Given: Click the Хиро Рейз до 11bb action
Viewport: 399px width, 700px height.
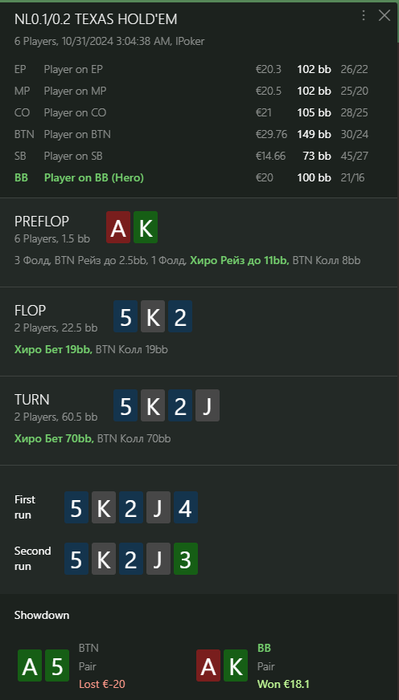Looking at the screenshot, I should tap(239, 260).
